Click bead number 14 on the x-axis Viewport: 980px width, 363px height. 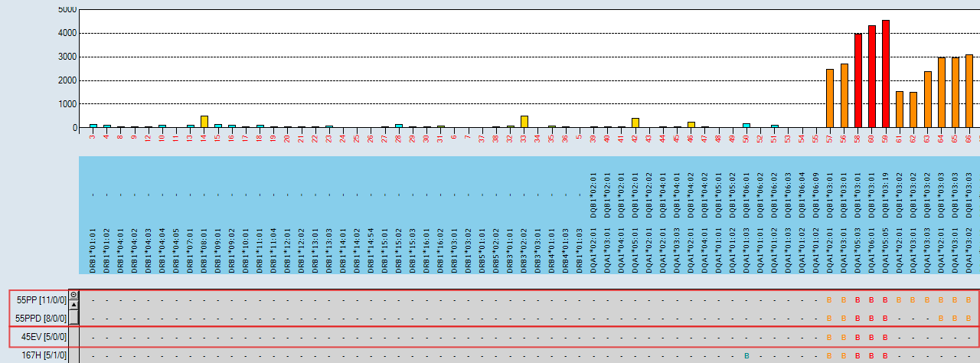[x=204, y=137]
